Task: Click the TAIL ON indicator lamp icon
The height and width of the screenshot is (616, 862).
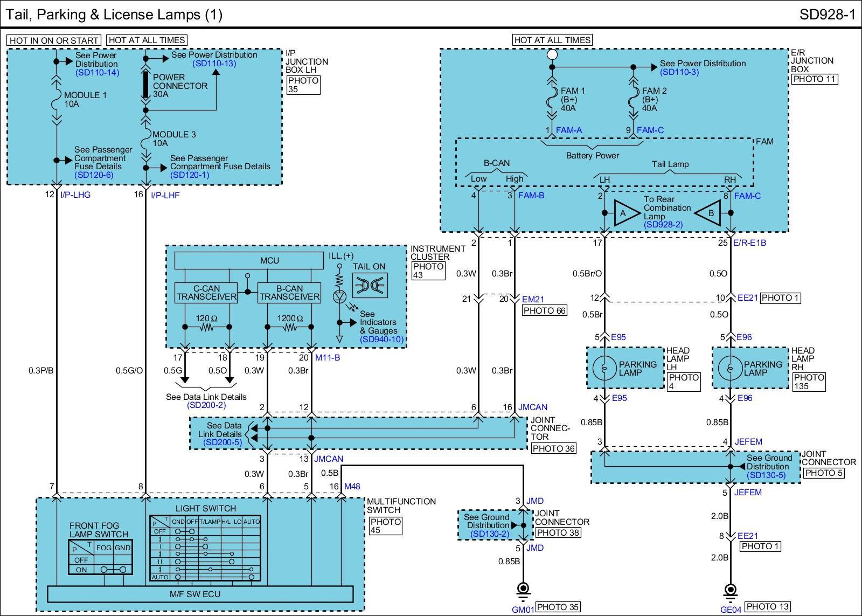Action: tap(370, 285)
